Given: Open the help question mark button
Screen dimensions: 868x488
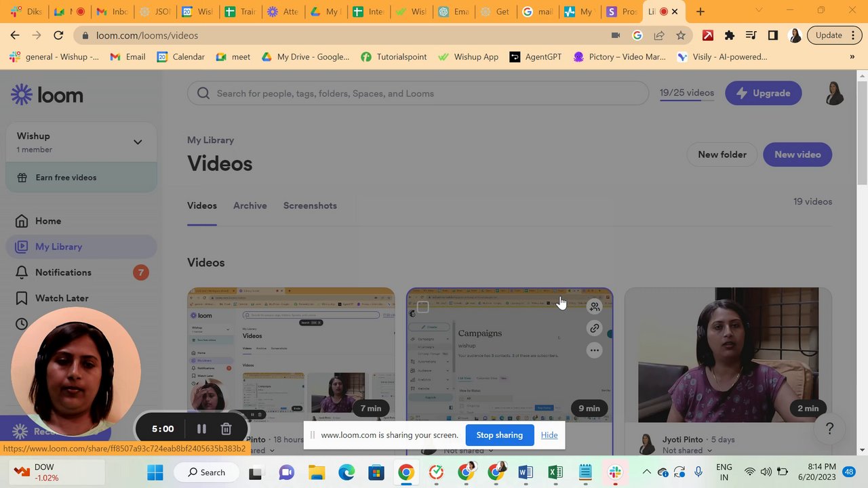Looking at the screenshot, I should coord(829,429).
